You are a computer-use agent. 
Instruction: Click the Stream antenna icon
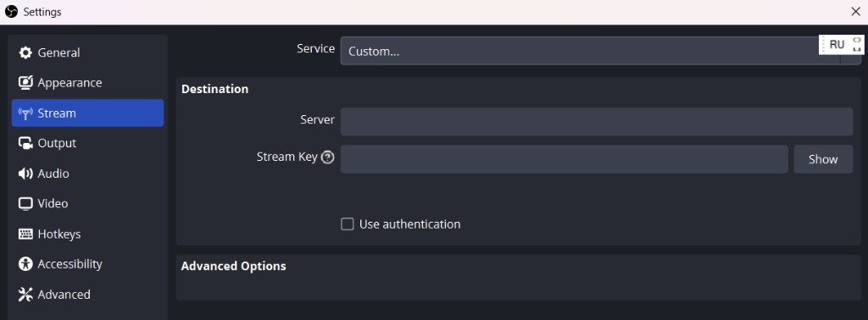[25, 113]
